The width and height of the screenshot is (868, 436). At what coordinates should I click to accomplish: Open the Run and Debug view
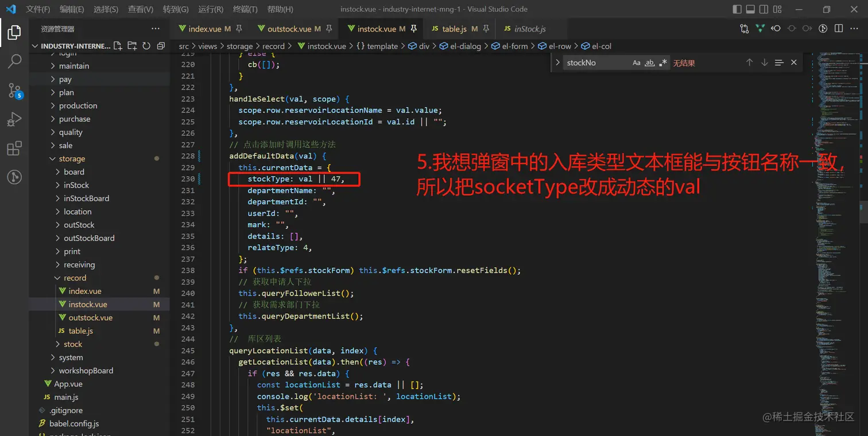point(14,120)
